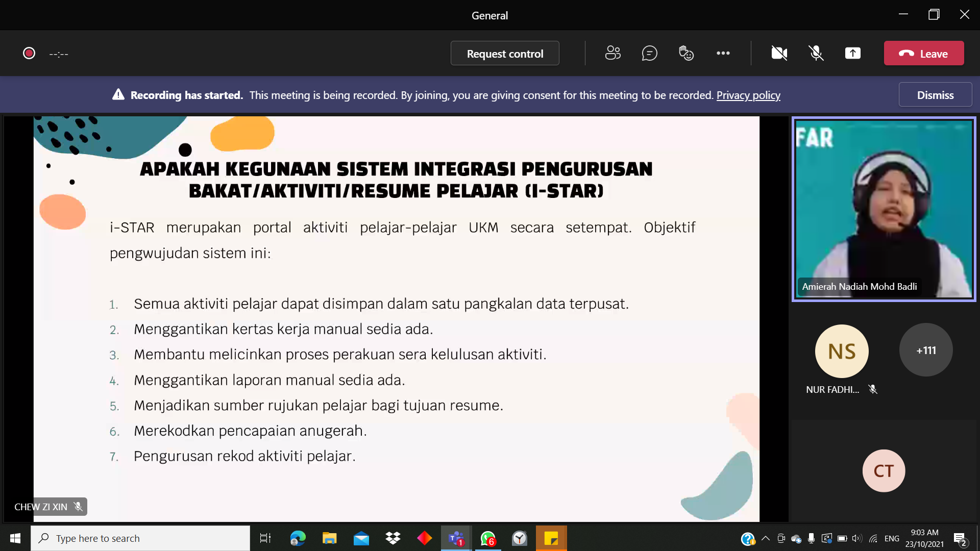Viewport: 980px width, 551px height.
Task: Open the raise hand reactions icon
Action: 686,53
